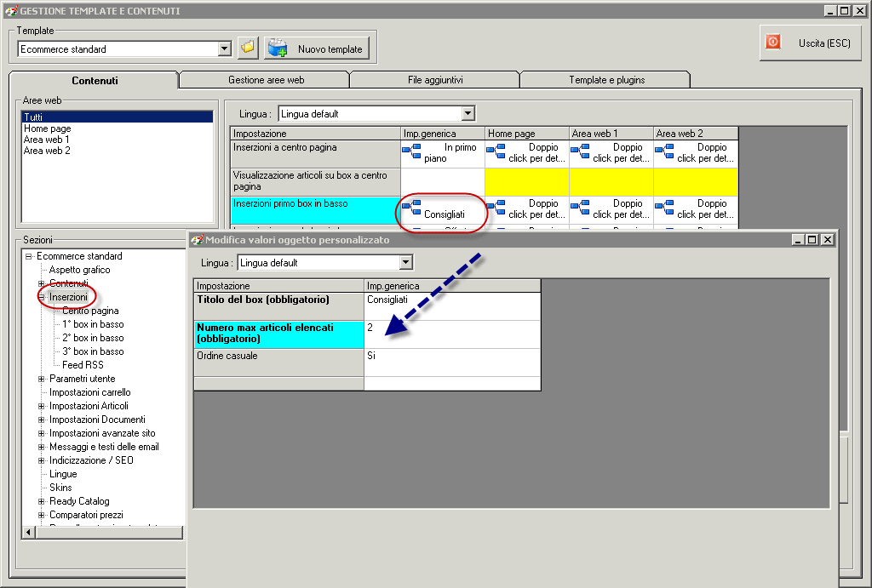
Task: Switch to the Contenuti tab
Action: 95,81
